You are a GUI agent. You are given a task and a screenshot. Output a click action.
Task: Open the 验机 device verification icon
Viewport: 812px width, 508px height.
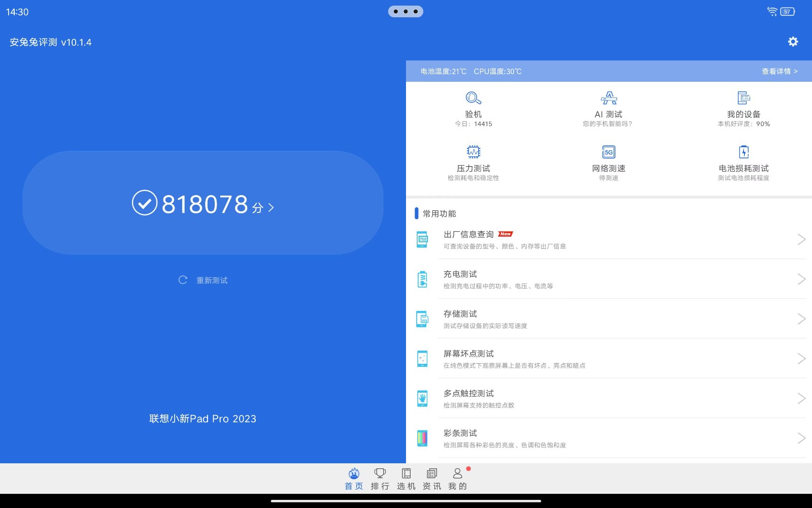[x=473, y=98]
